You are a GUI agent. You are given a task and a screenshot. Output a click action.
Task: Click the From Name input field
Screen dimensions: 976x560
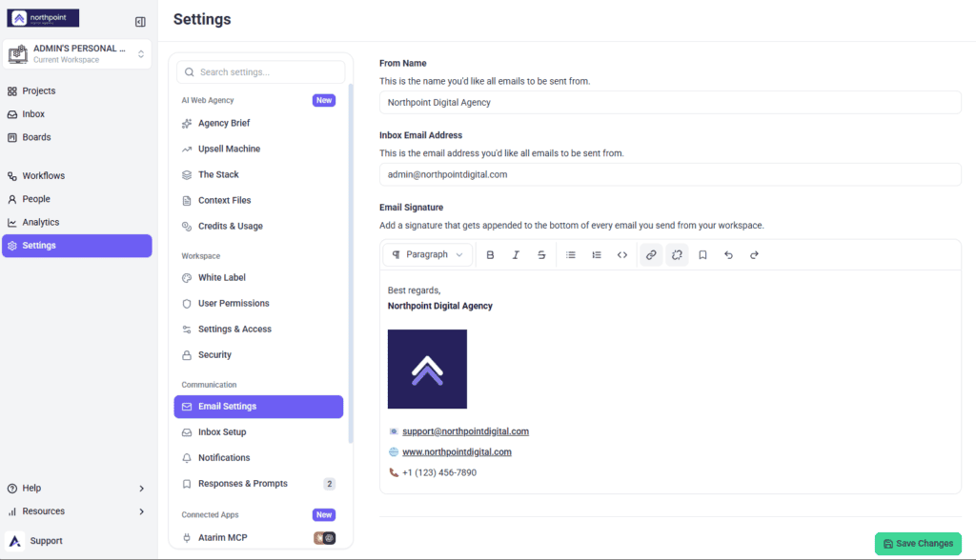coord(670,103)
